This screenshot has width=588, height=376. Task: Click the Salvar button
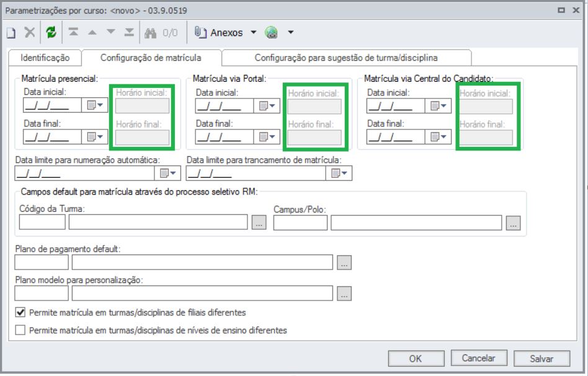pos(541,359)
